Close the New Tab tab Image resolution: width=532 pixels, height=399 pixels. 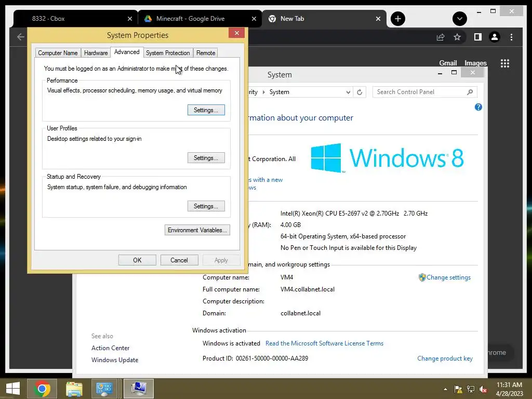(378, 19)
